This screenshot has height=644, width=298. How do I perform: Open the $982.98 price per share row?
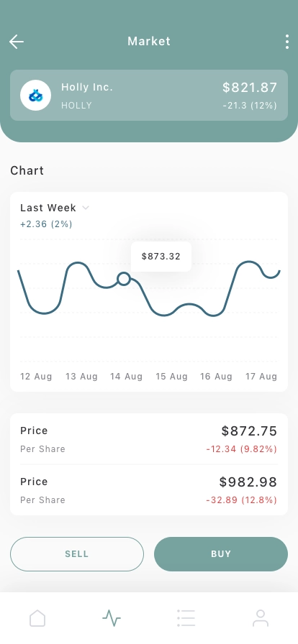click(x=149, y=490)
